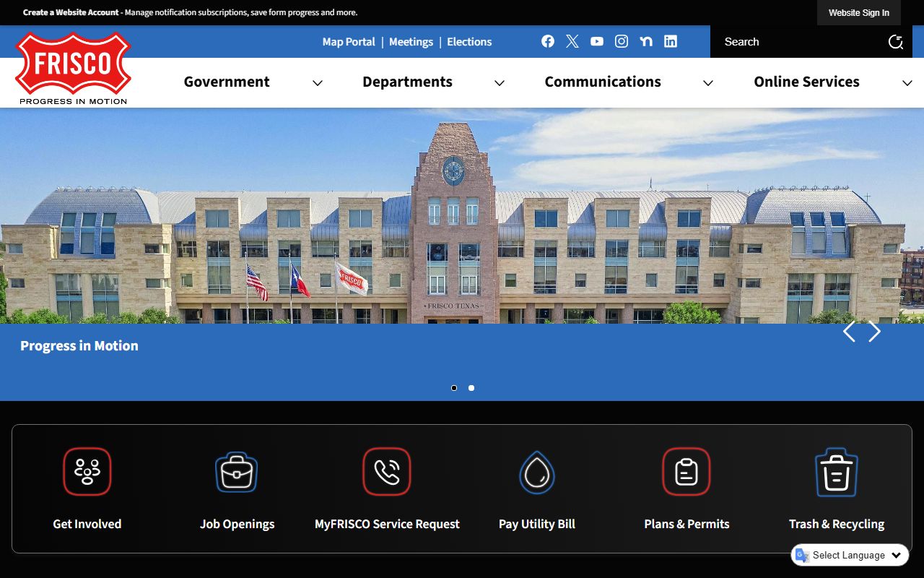Click the search magnifier icon

coord(895,42)
